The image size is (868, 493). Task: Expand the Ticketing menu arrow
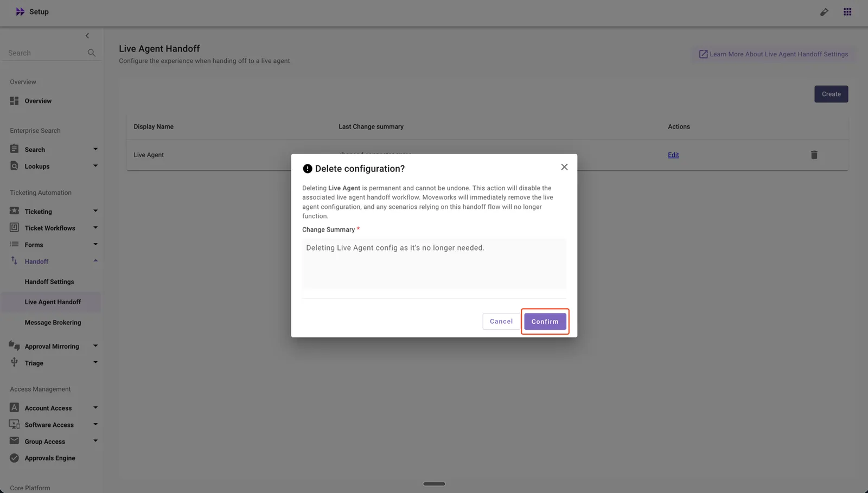click(x=95, y=211)
